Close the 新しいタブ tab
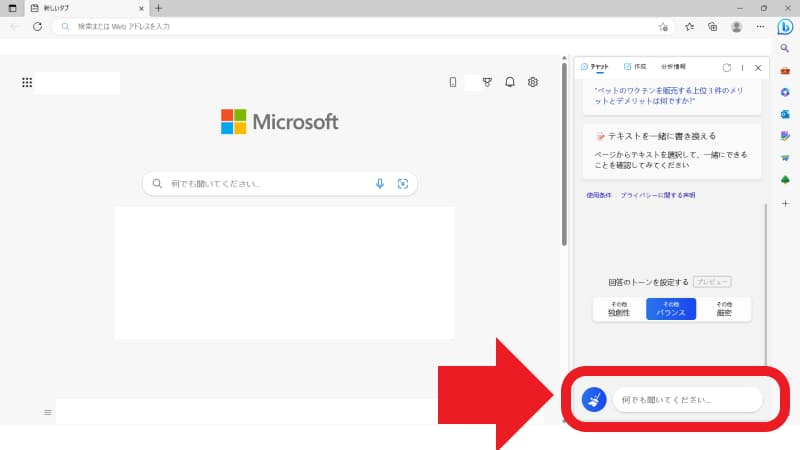Viewport: 800px width, 450px height. click(141, 8)
